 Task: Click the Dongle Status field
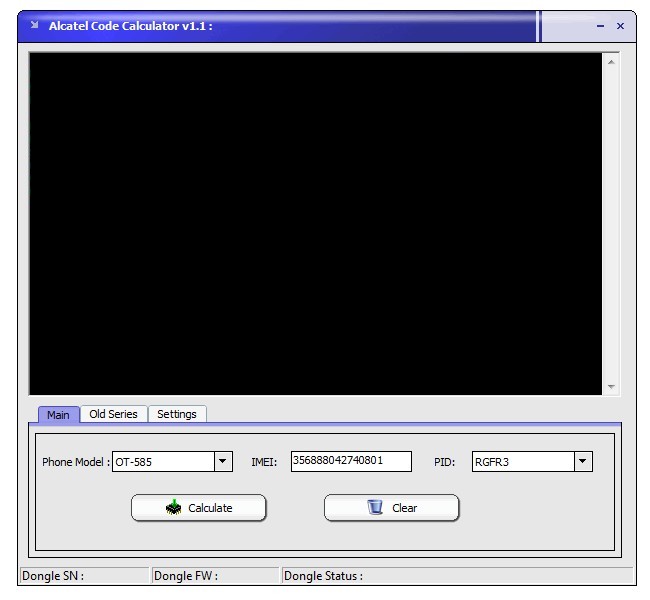click(x=458, y=576)
